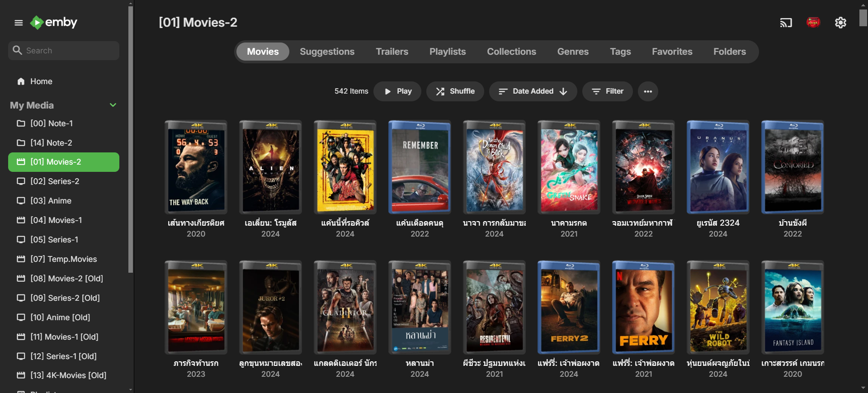Click the [13] 4K-Movies [Old] film icon
Viewport: 868px width, 393px height.
point(21,375)
